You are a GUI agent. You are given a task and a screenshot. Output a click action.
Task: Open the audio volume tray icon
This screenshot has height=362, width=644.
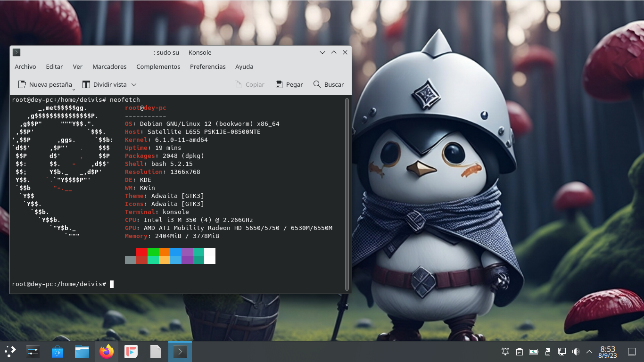point(575,352)
